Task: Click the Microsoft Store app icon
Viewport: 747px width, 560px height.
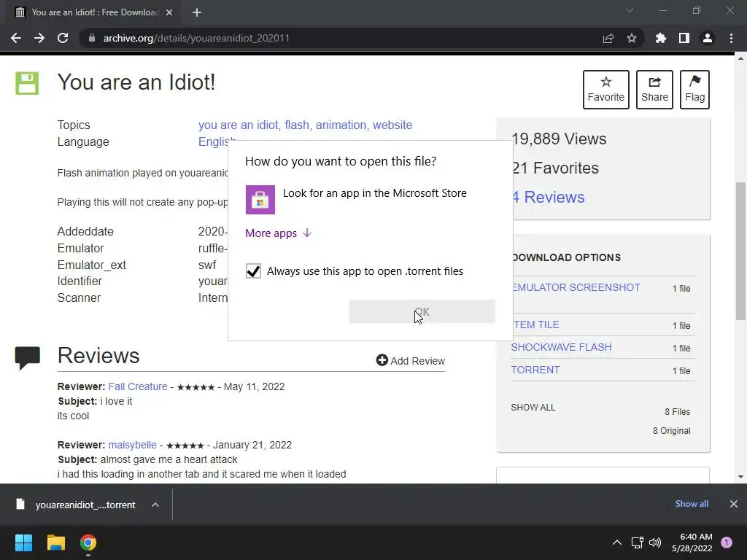Action: click(260, 200)
